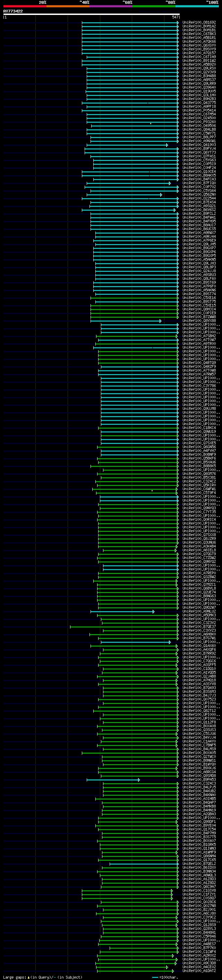Select hit label UniRef100_B5X381
The width and height of the screenshot is (222, 980).
pyautogui.click(x=199, y=477)
